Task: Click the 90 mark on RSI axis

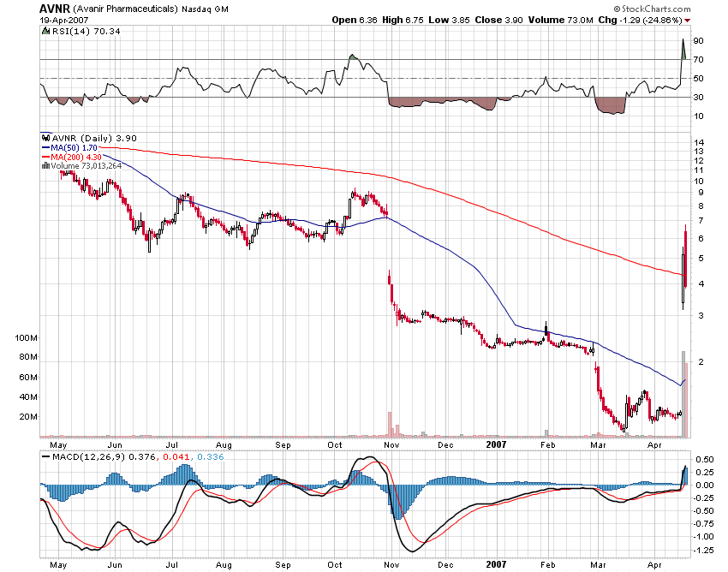Action: click(x=698, y=41)
